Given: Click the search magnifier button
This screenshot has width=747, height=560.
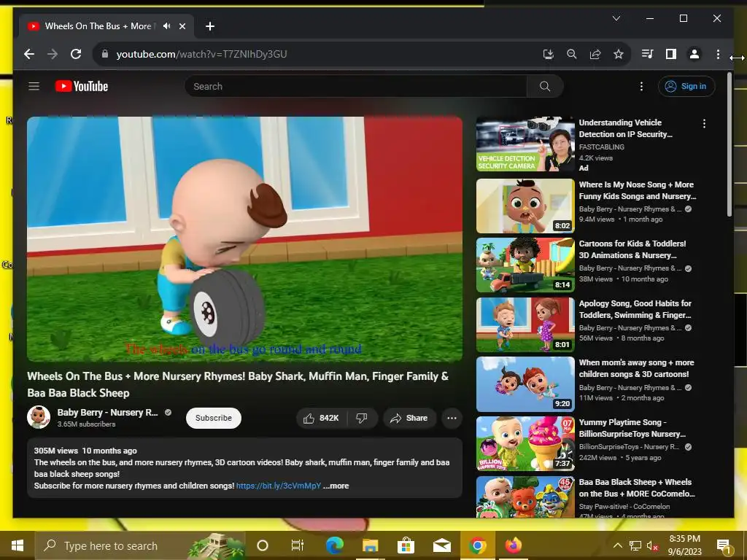Looking at the screenshot, I should (x=545, y=86).
